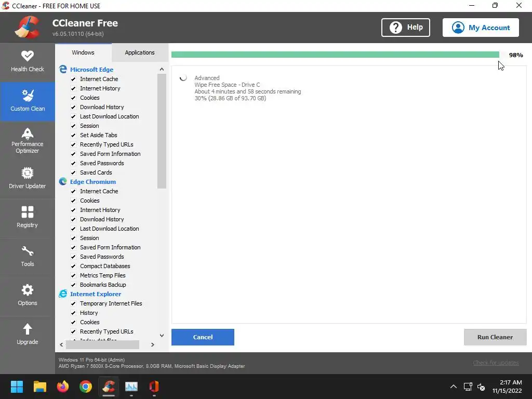Open My Account
Image resolution: width=532 pixels, height=399 pixels.
(481, 28)
